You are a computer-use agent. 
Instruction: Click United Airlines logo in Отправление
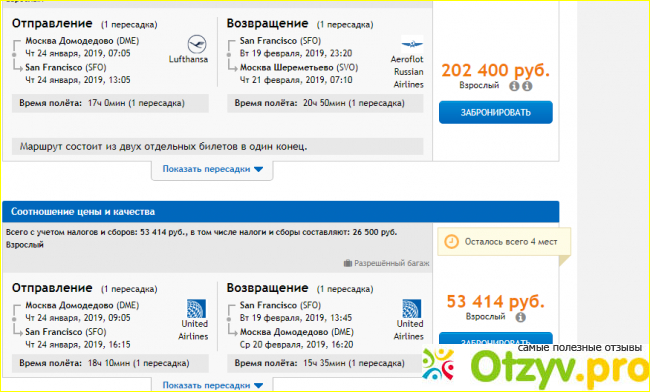pos(196,309)
